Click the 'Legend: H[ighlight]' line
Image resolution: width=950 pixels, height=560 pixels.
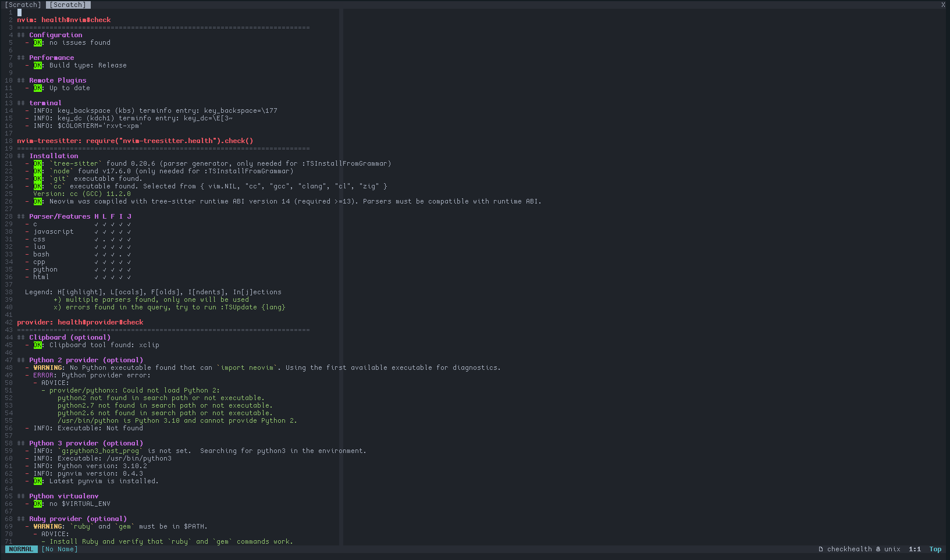coord(153,292)
